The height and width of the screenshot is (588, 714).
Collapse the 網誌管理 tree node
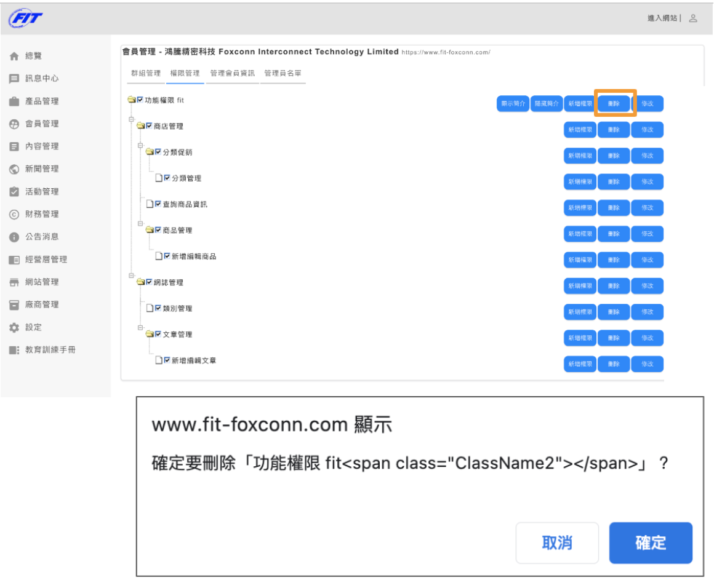click(131, 276)
